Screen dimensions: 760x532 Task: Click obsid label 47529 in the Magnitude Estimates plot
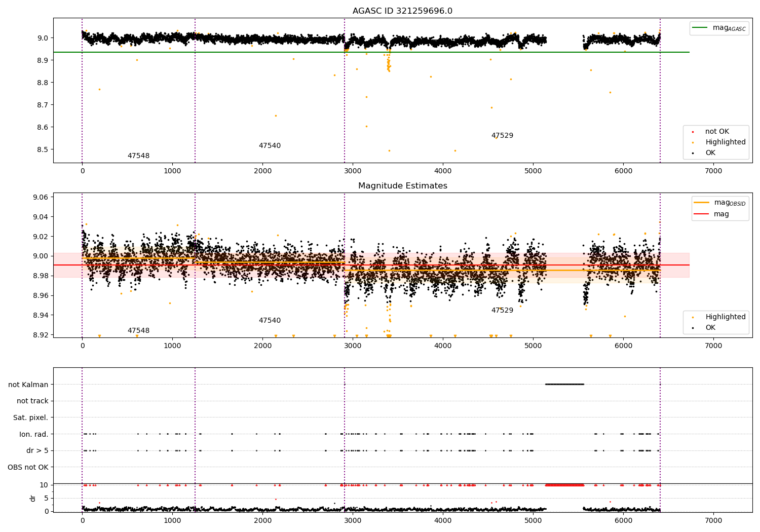click(x=502, y=311)
